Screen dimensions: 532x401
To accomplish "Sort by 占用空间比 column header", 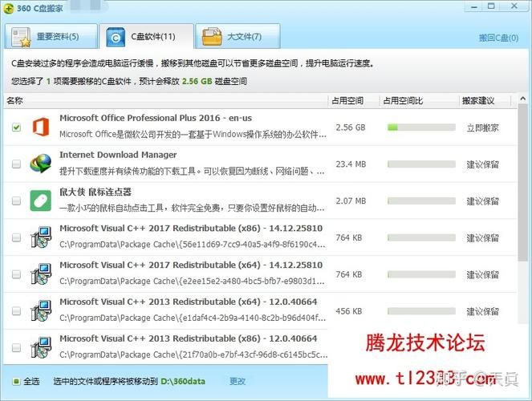I will (403, 100).
